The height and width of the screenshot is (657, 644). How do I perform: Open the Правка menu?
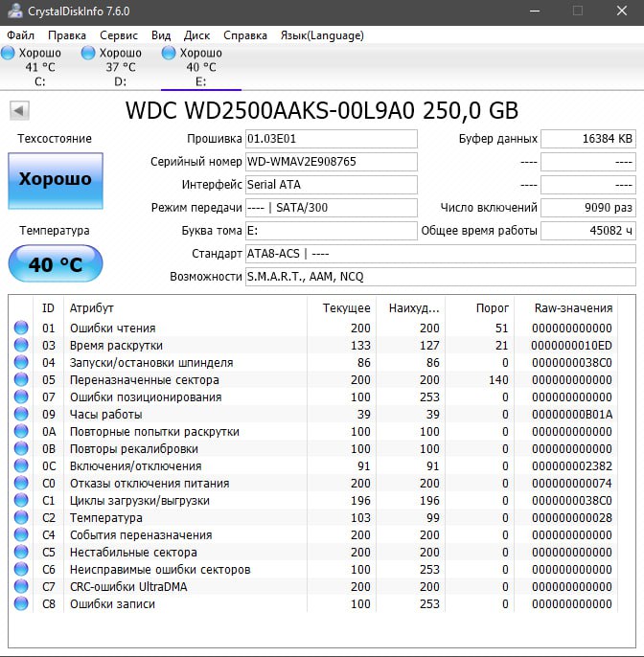point(67,35)
